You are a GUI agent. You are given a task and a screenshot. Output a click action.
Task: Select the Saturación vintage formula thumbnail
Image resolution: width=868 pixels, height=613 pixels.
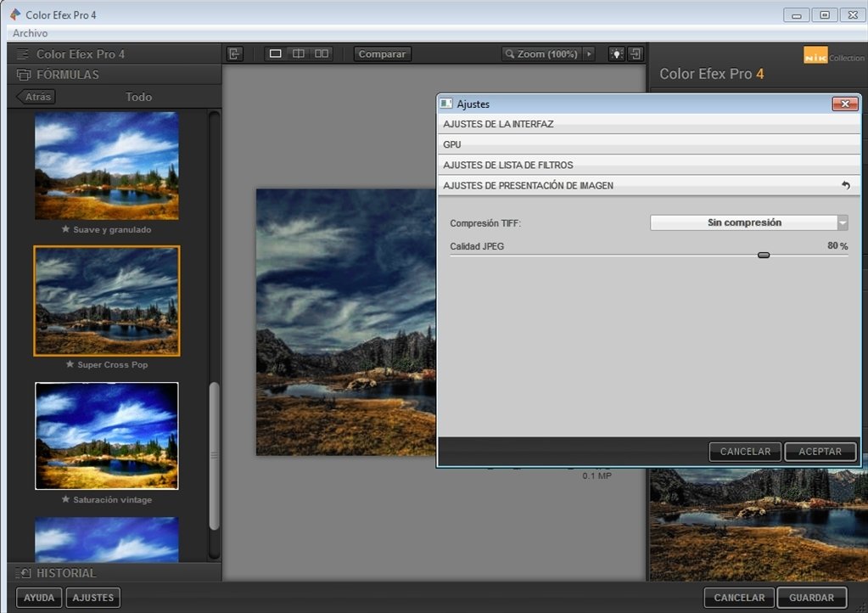pyautogui.click(x=107, y=436)
